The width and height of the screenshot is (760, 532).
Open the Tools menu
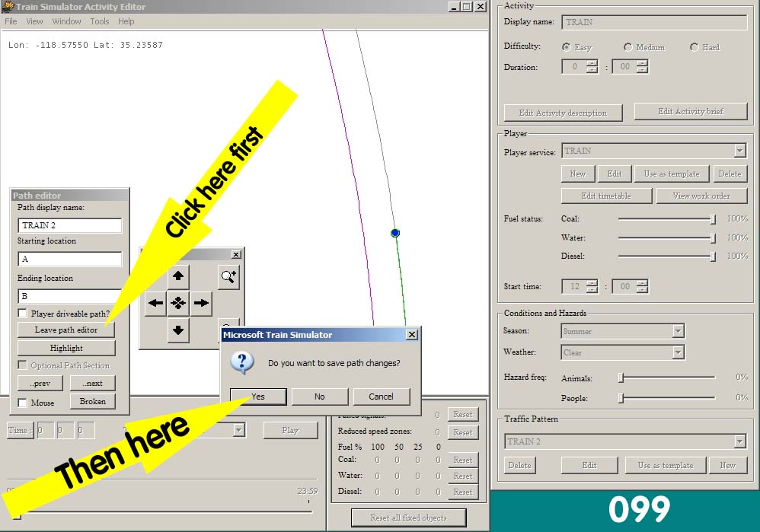coord(99,21)
